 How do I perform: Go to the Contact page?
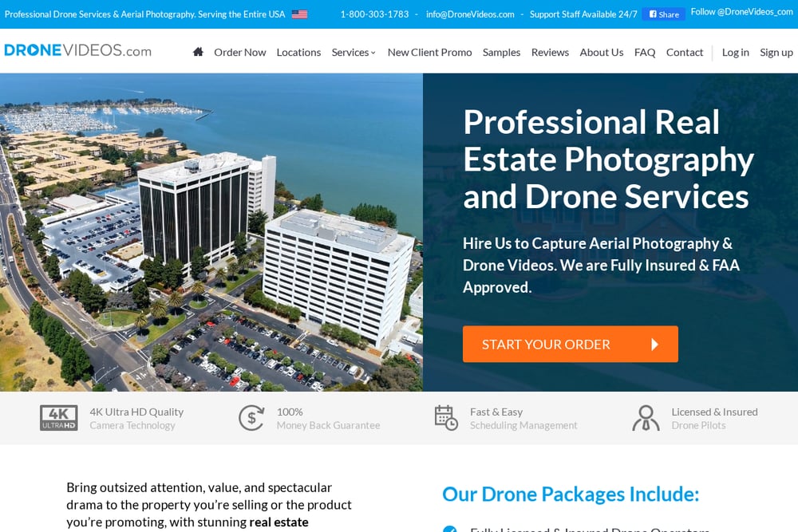685,53
